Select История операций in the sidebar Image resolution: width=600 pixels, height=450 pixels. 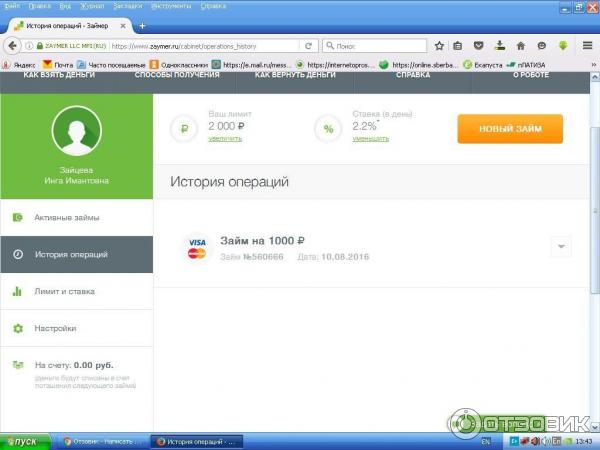coord(71,254)
